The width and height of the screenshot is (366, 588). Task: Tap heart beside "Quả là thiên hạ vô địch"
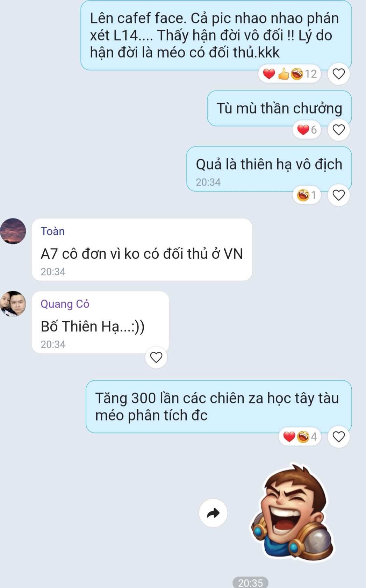coord(338,195)
